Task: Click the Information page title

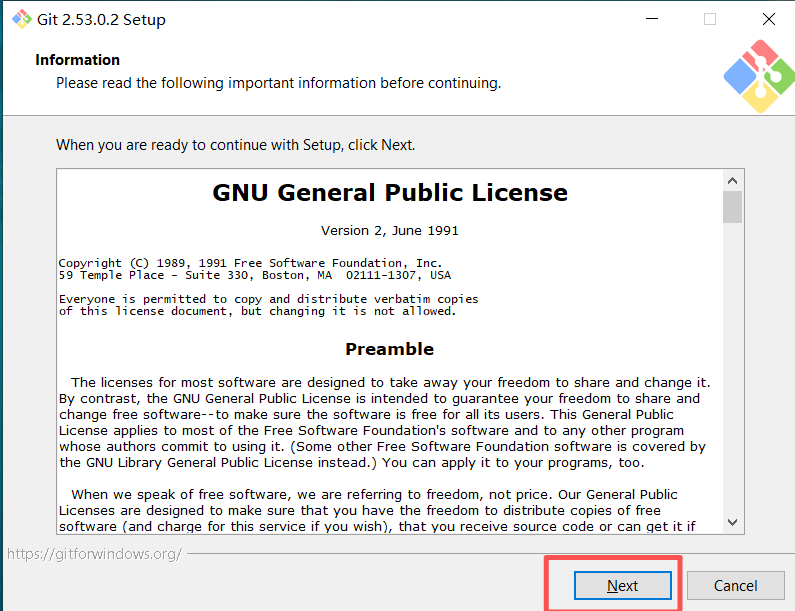Action: click(77, 60)
